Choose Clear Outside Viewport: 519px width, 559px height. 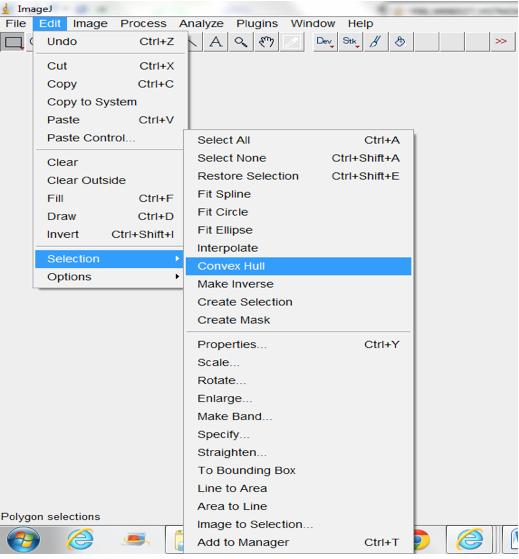click(109, 180)
